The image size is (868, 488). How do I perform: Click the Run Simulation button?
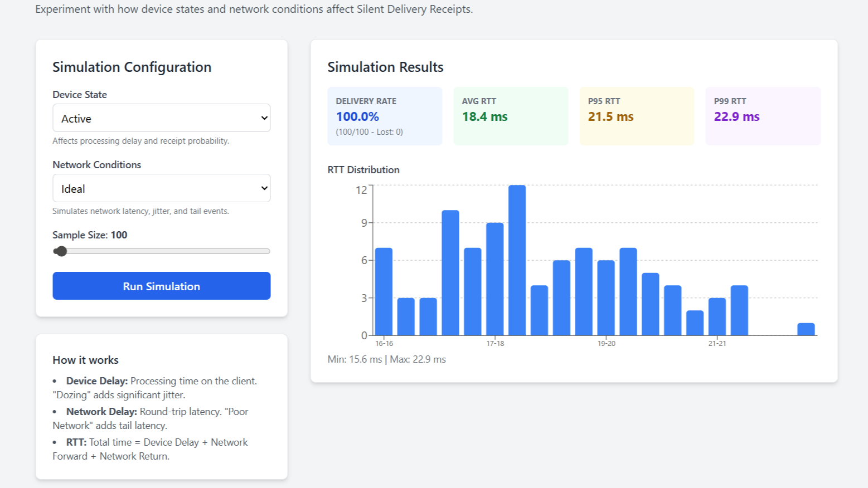pos(162,286)
